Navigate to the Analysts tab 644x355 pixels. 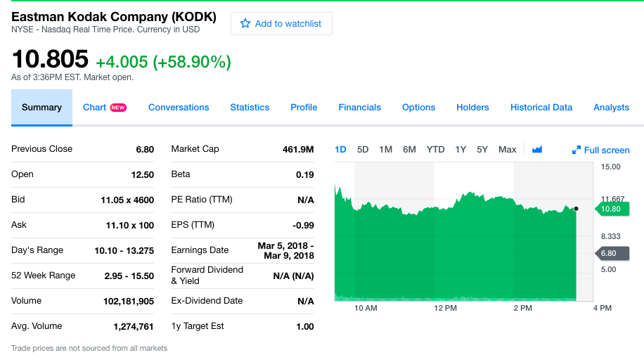[611, 108]
